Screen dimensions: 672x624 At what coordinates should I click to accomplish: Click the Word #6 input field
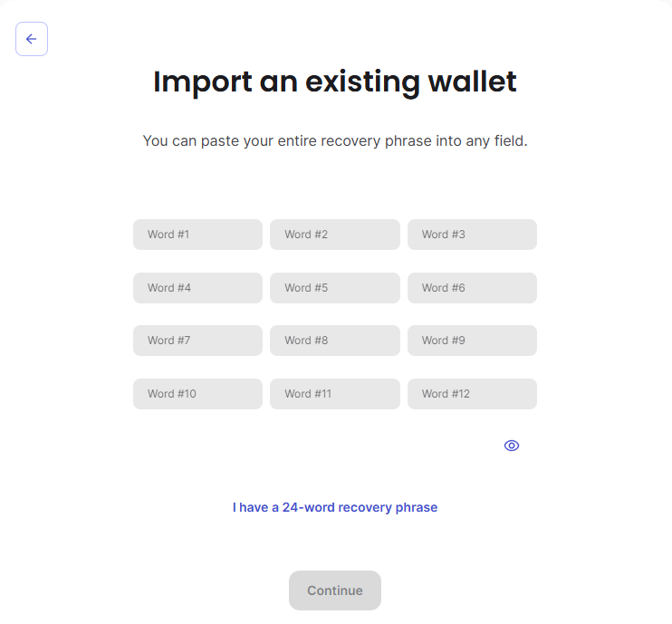click(x=472, y=288)
